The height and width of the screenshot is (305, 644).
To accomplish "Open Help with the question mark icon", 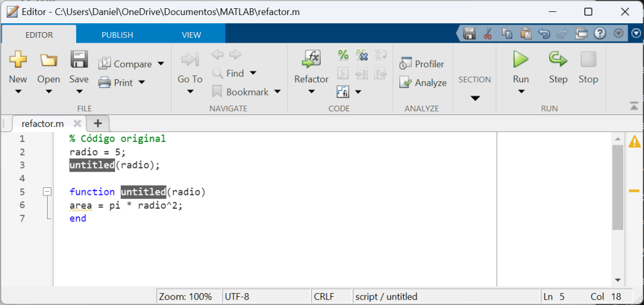I will click(x=599, y=34).
